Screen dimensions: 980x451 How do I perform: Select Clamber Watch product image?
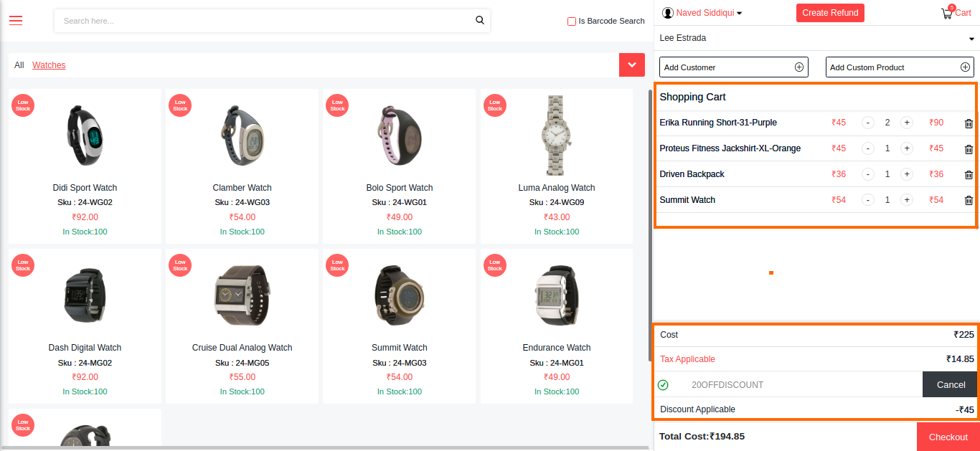pyautogui.click(x=242, y=135)
